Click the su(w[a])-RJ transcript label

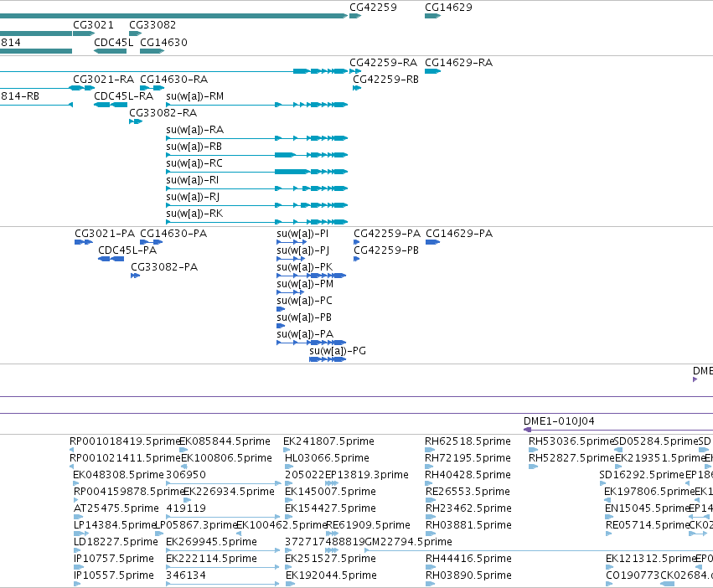click(193, 197)
